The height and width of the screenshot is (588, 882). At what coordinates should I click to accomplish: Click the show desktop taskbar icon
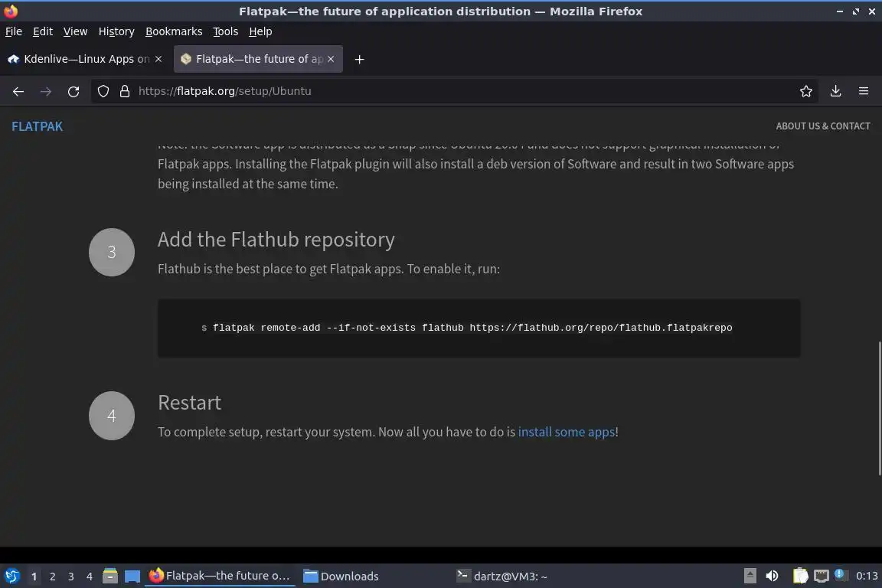pyautogui.click(x=132, y=577)
